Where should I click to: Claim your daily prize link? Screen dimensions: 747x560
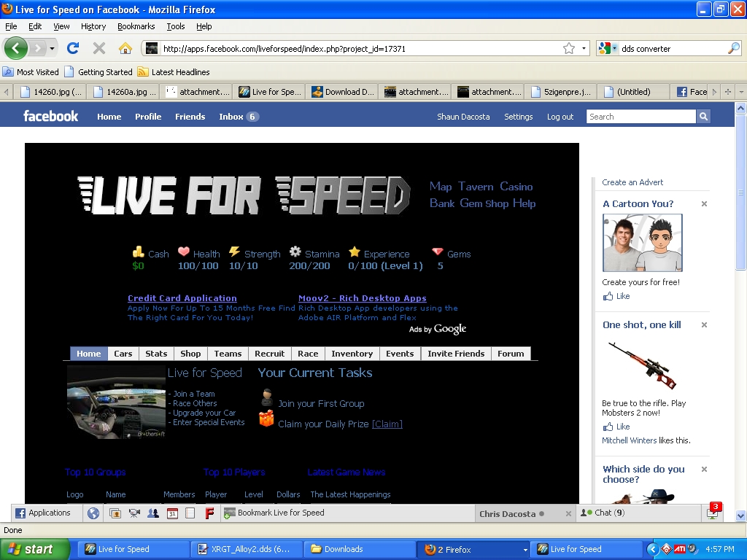(x=387, y=424)
